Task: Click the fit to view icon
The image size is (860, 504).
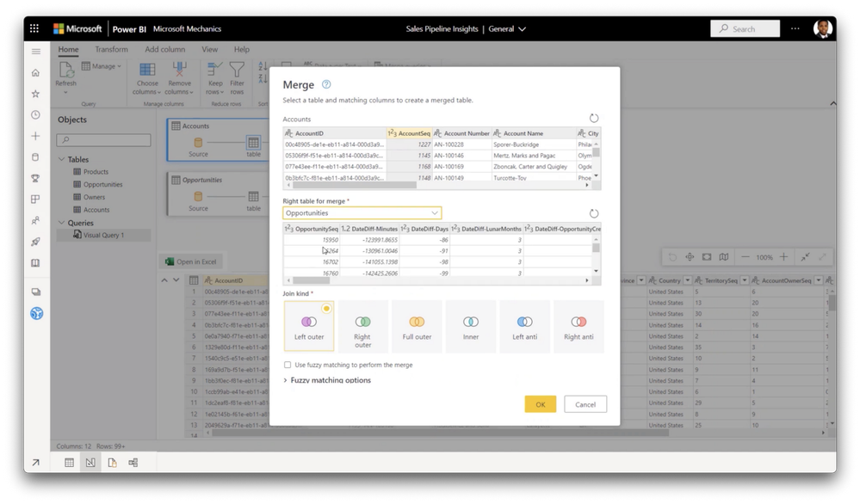Action: coord(707,257)
